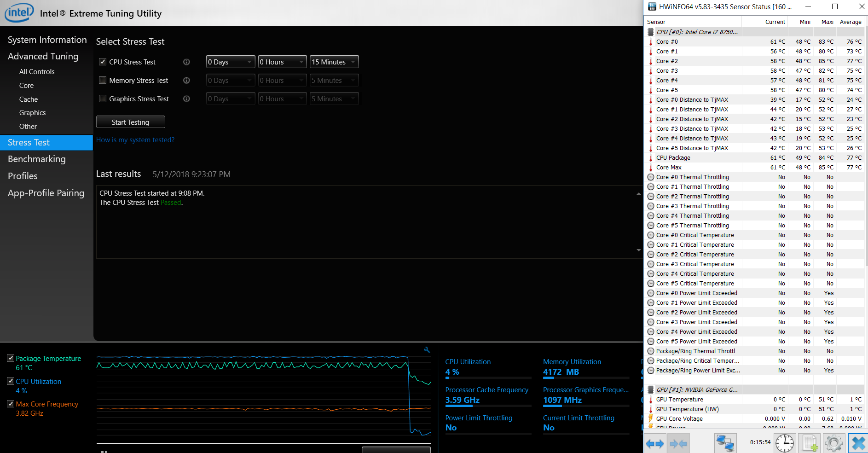The width and height of the screenshot is (868, 453).
Task: Toggle CPU Utilization graph checkbox
Action: (11, 381)
